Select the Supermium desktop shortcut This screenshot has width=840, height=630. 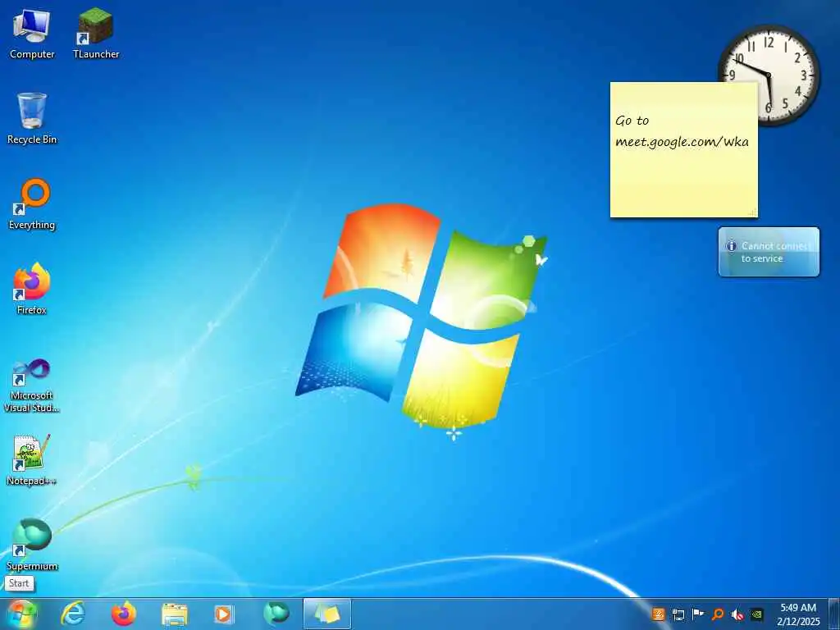[x=32, y=546]
